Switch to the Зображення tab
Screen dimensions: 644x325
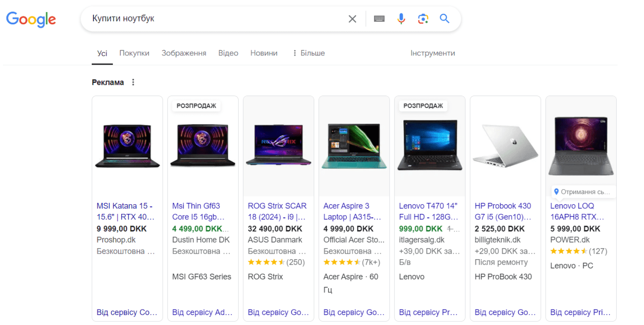pyautogui.click(x=184, y=53)
